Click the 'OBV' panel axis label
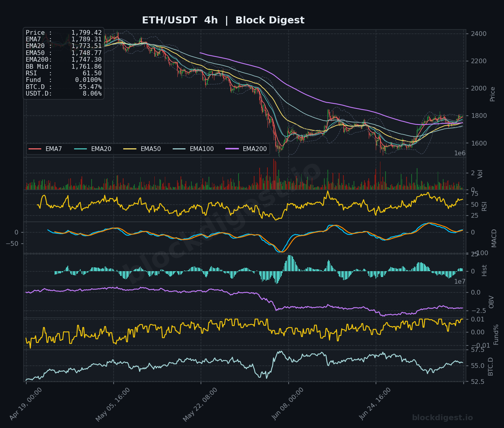 click(491, 302)
